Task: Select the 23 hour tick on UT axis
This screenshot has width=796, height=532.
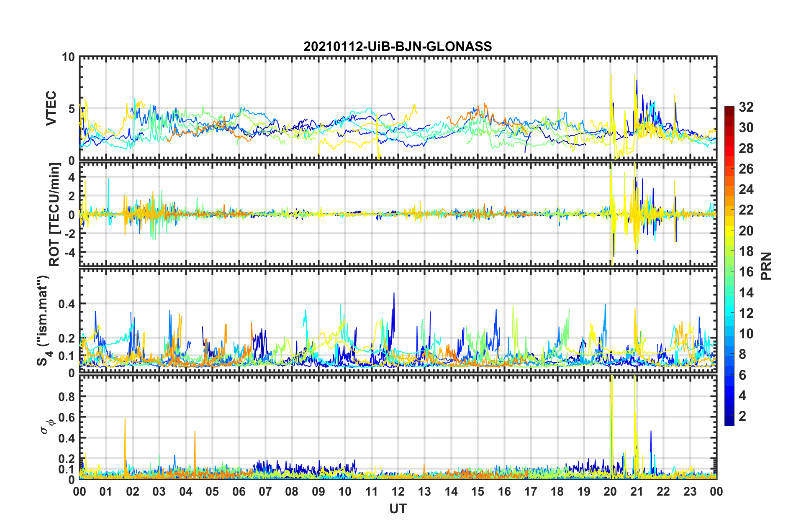Action: click(690, 491)
